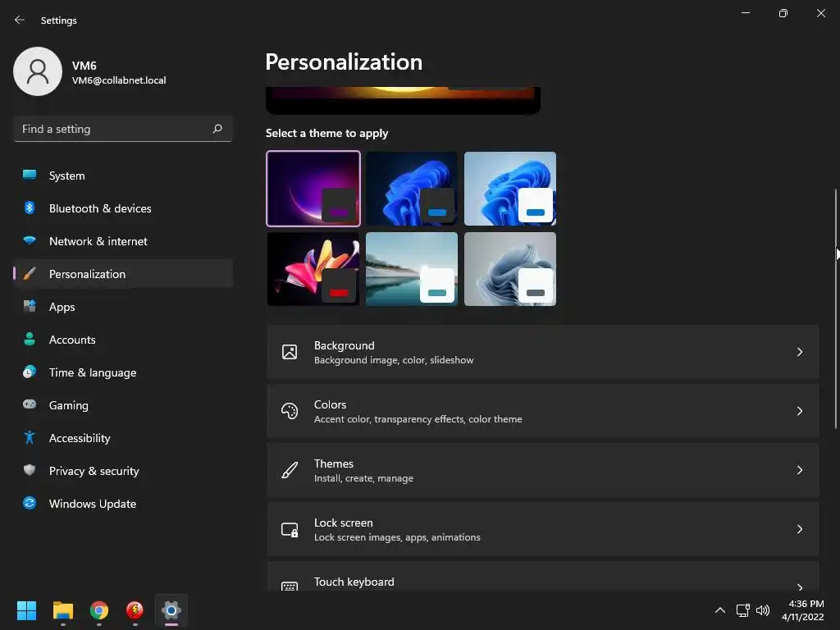The height and width of the screenshot is (630, 840).
Task: Click the Apps icon in sidebar
Action: (30, 307)
